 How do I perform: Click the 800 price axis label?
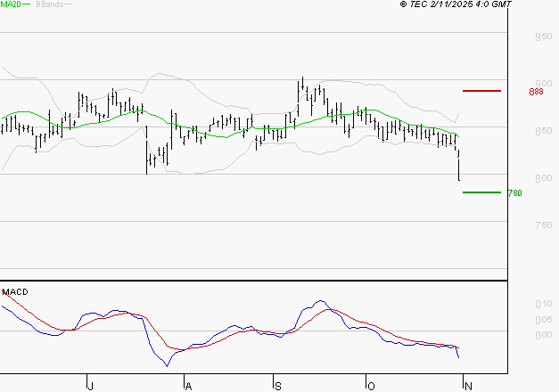pyautogui.click(x=543, y=178)
